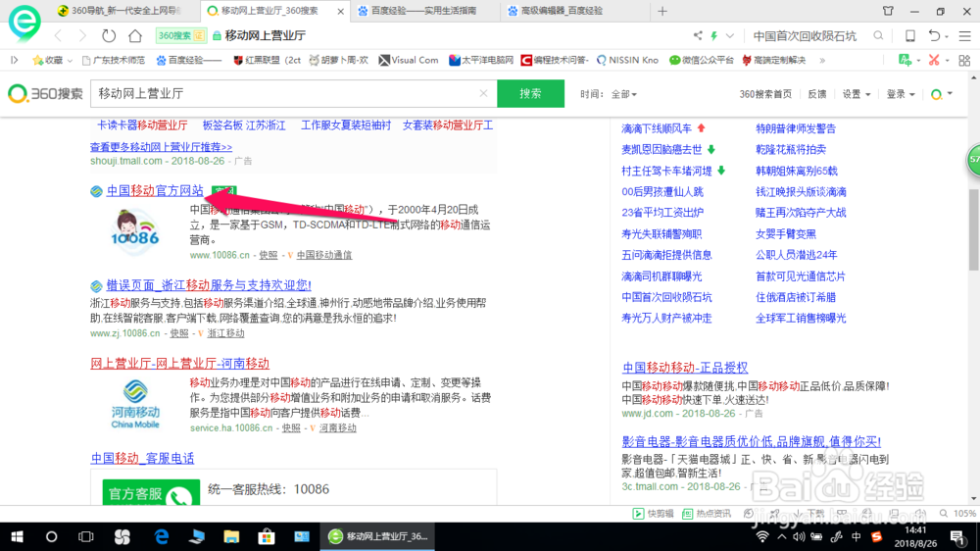Image resolution: width=980 pixels, height=551 pixels.
Task: Click the 10086 result thumbnail
Action: tap(135, 231)
